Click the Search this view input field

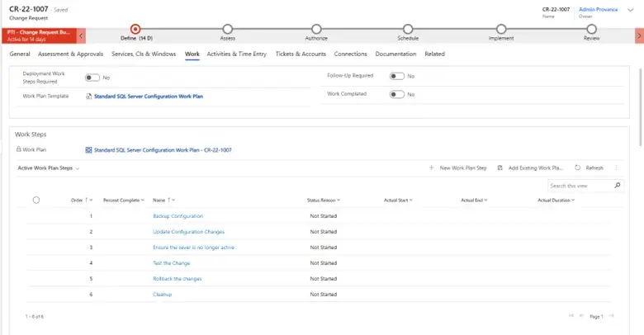pos(580,186)
